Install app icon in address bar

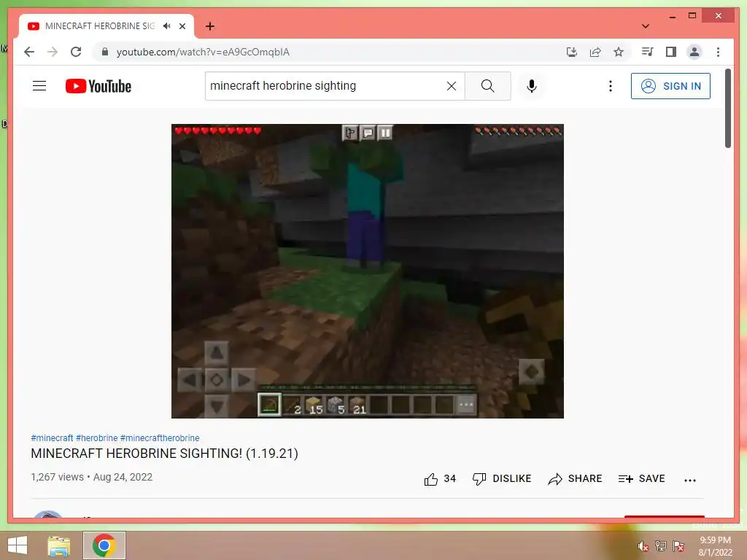[572, 52]
